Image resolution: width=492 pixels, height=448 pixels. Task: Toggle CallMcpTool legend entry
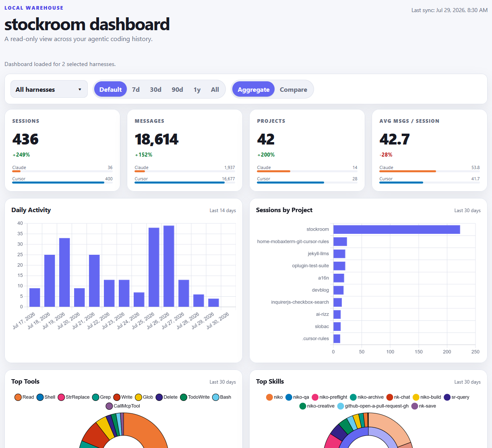[x=123, y=406]
